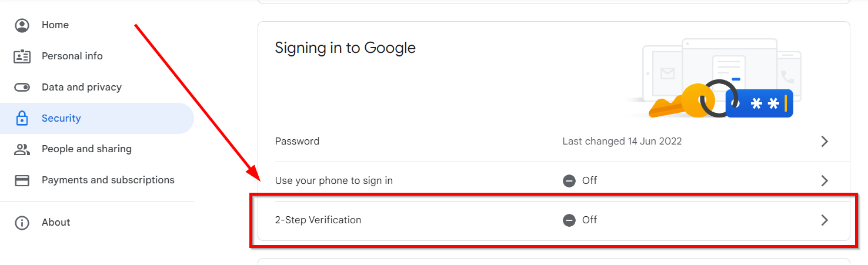Image resolution: width=868 pixels, height=265 pixels.
Task: Click the Off status icon for 2-Step Verification
Action: click(x=569, y=220)
